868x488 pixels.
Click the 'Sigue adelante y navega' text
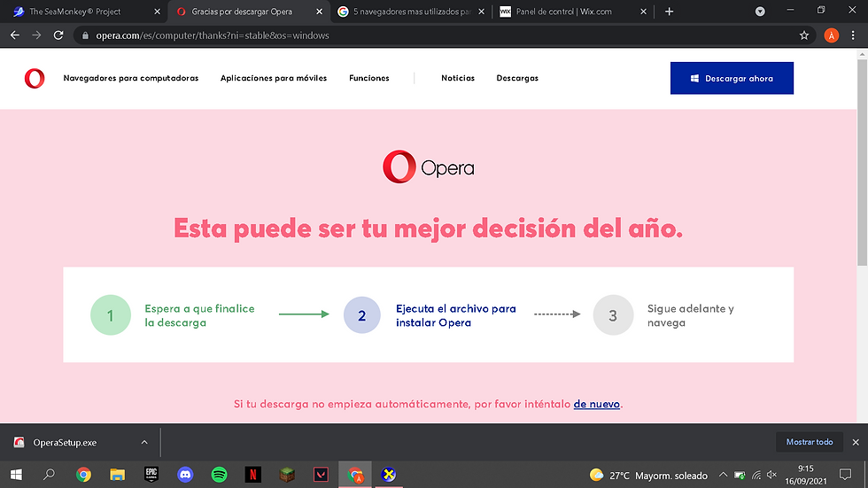pyautogui.click(x=691, y=315)
